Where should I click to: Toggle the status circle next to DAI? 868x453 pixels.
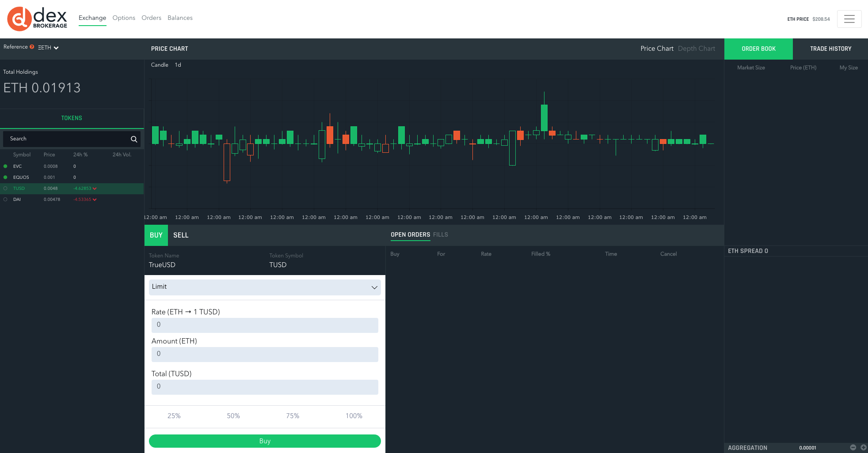tap(4, 199)
